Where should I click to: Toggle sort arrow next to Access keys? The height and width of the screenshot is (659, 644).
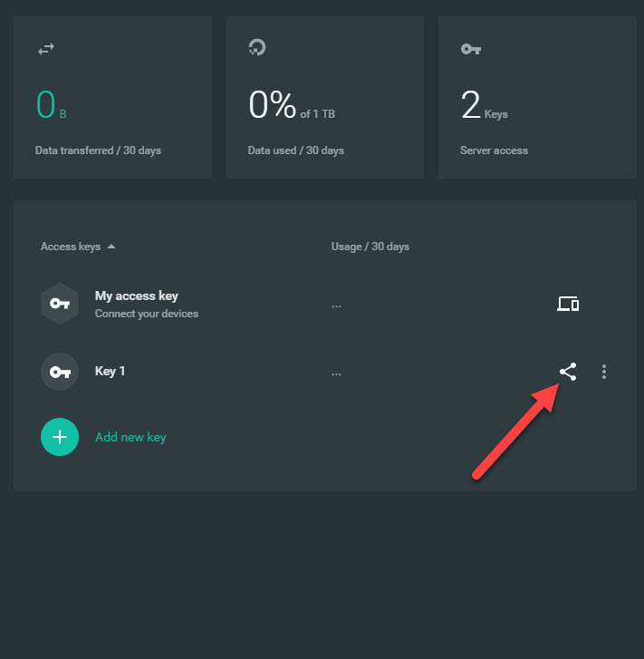coord(111,247)
